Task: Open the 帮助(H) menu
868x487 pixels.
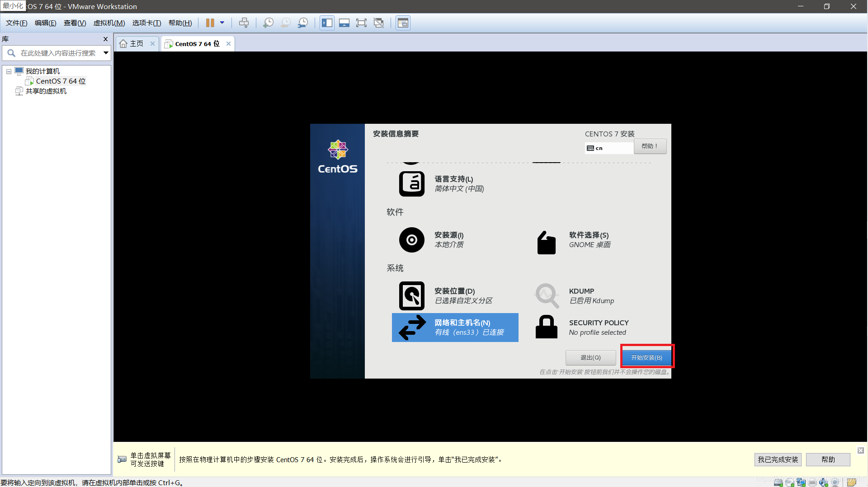Action: pos(180,23)
